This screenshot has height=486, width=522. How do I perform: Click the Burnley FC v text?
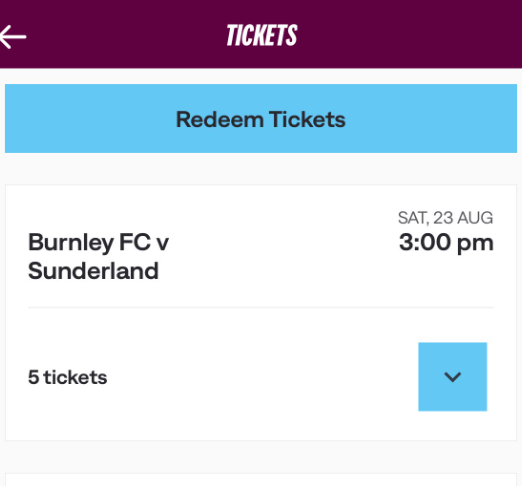pos(98,242)
